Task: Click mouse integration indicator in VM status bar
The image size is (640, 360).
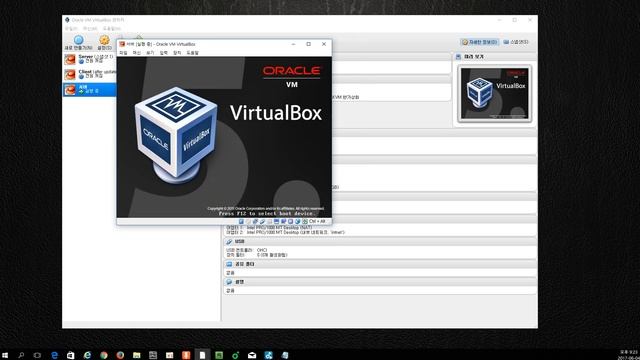Action: point(298,222)
